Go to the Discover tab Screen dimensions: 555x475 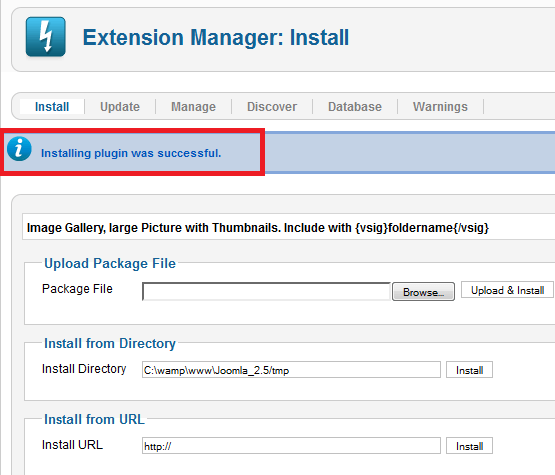click(x=272, y=107)
